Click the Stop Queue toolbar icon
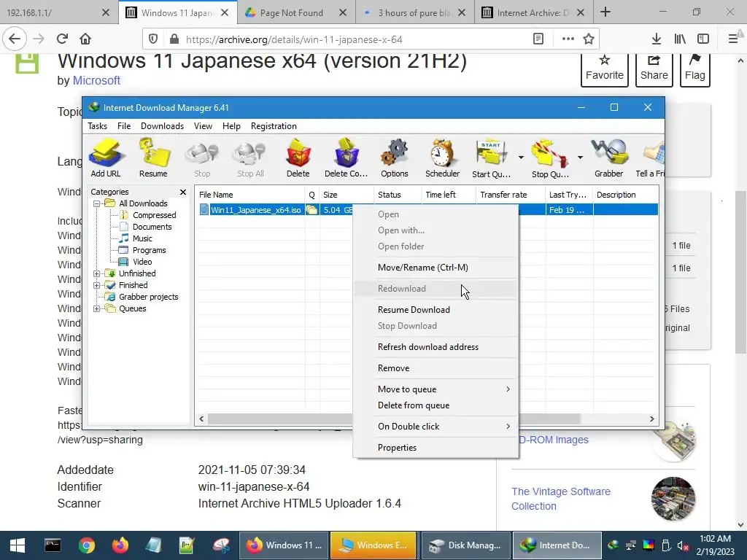This screenshot has height=560, width=747. 550,158
